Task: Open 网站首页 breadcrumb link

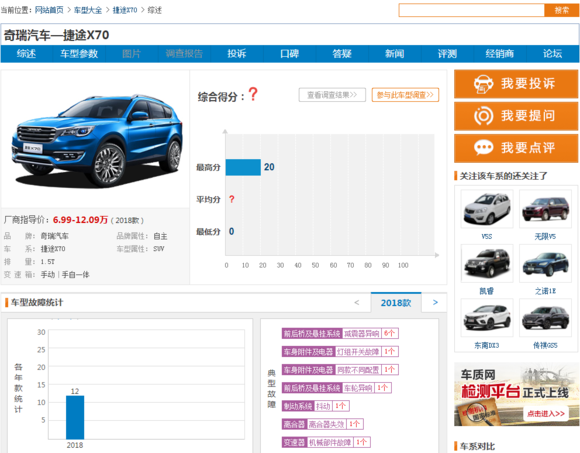Action: (49, 10)
